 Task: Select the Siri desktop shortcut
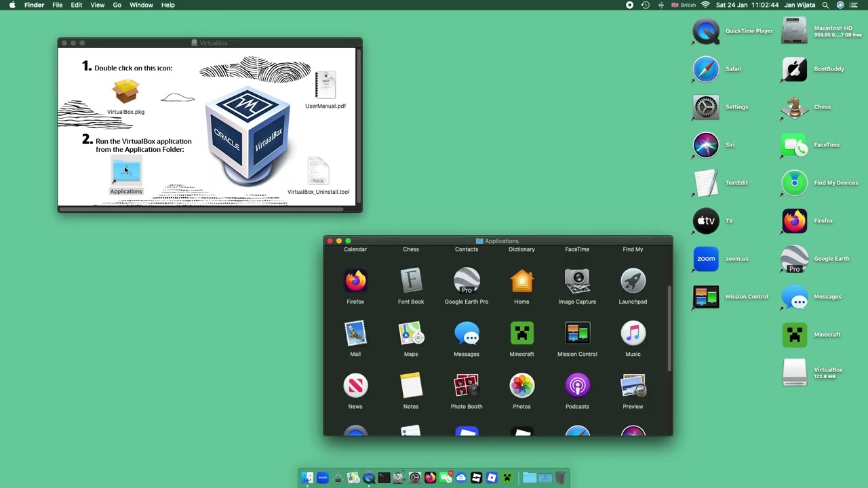(x=706, y=145)
